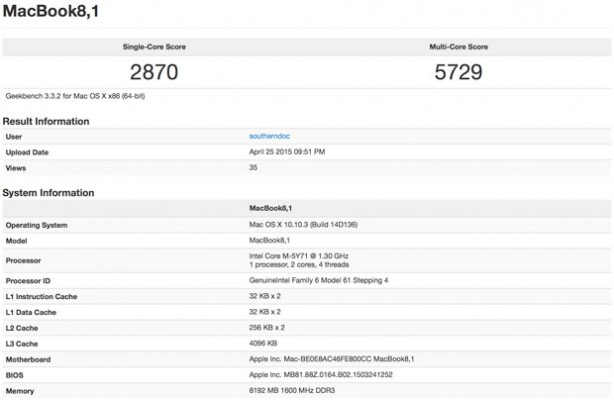Select memory value 8192 MB 1600 MHz DDR3
Viewport: 614px width, 400px height.
[292, 390]
